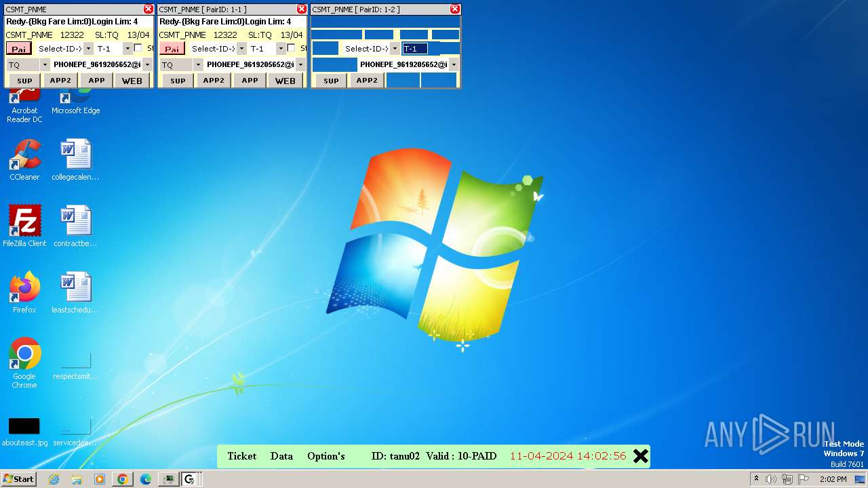Open Google Chrome from the taskbar
Viewport: 868px width, 488px height.
coord(123,479)
